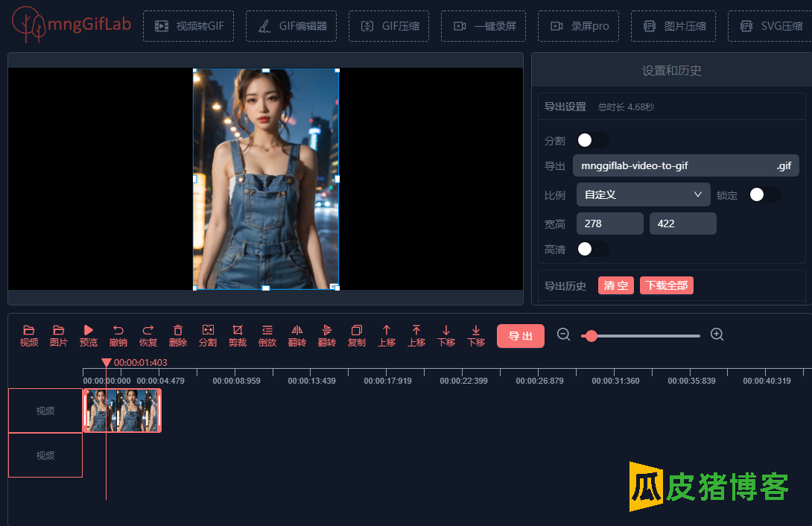Toggle the 分割 switch in export settings
Viewport: 812px width, 526px height.
(593, 140)
